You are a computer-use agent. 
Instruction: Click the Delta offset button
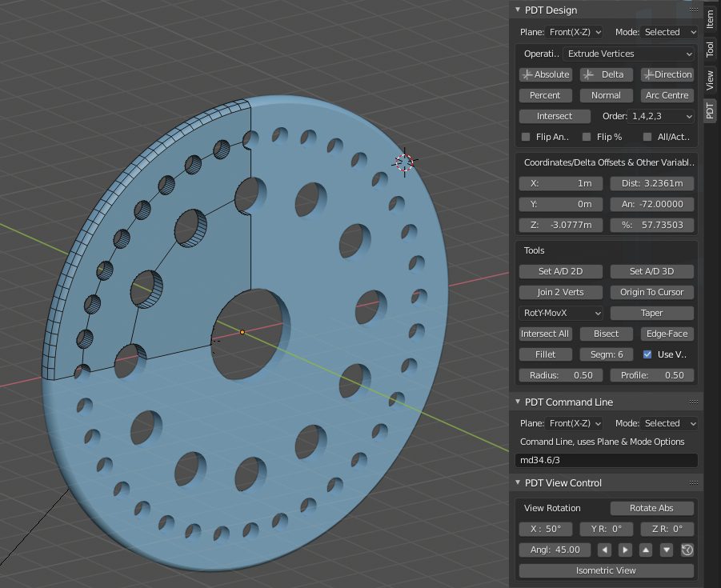click(606, 74)
